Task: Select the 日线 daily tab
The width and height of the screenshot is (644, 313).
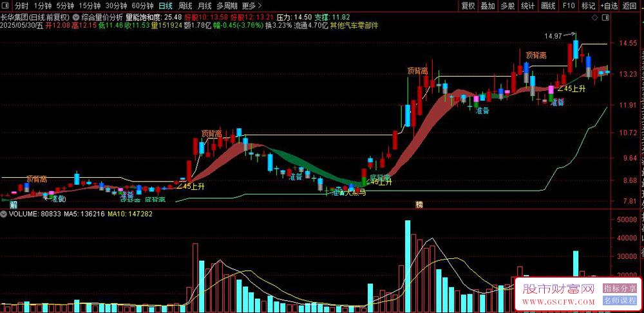Action: (x=166, y=6)
